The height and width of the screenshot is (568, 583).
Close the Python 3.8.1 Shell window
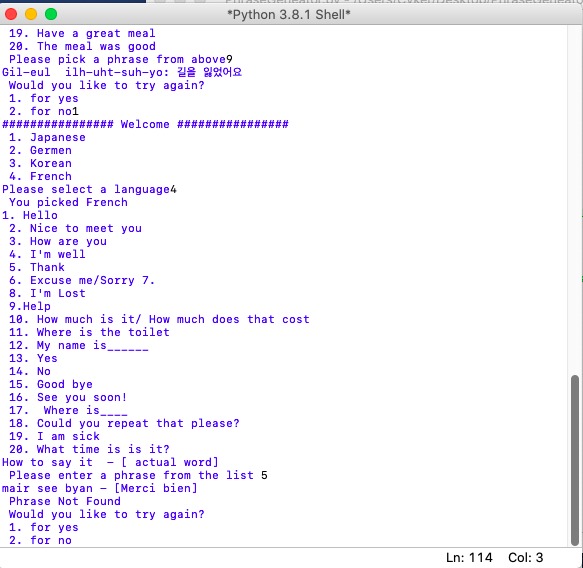pos(11,14)
